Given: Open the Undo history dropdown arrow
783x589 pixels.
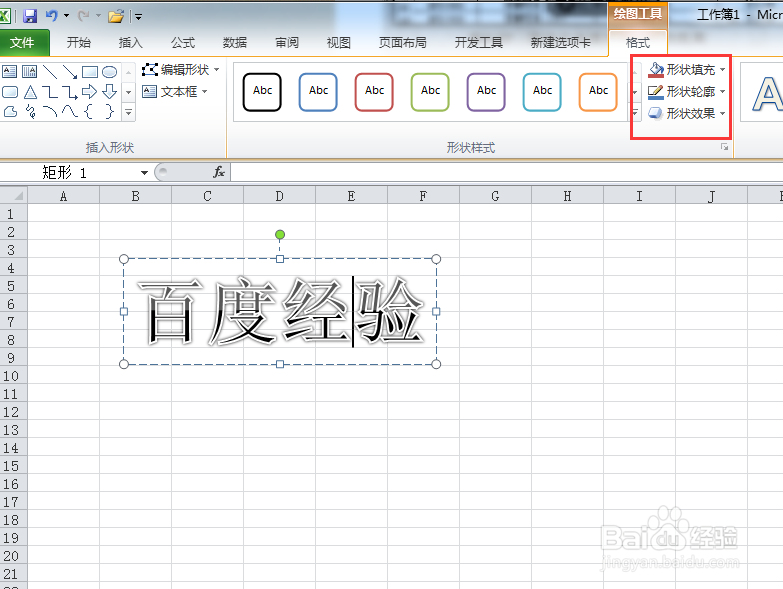Looking at the screenshot, I should (66, 16).
